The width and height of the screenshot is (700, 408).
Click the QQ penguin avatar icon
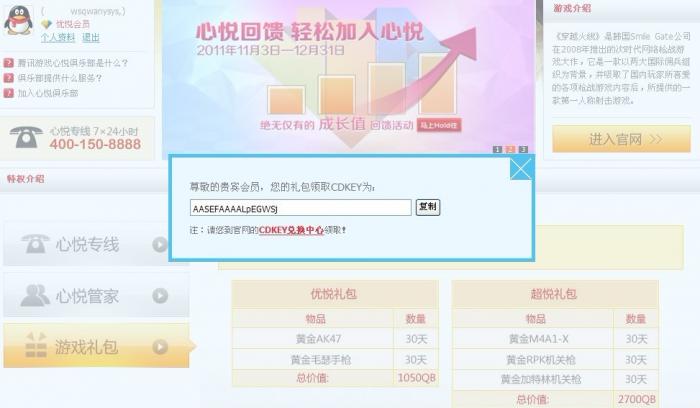(x=18, y=20)
